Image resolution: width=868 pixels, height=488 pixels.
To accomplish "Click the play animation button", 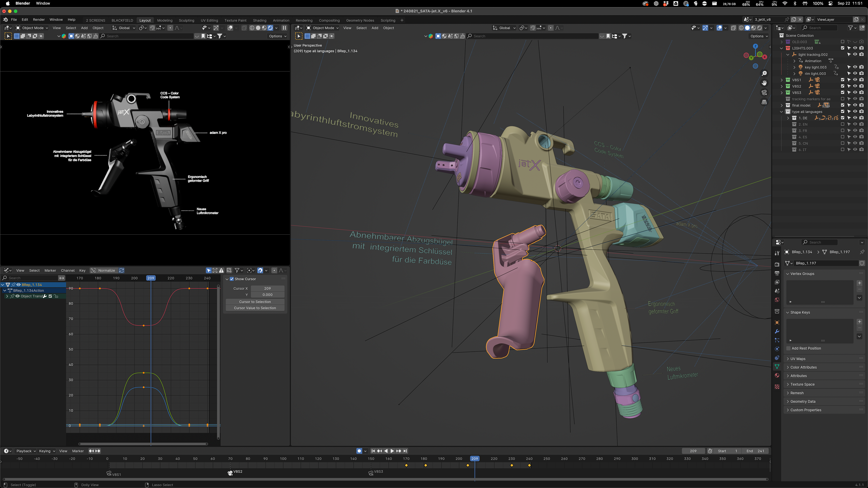I will 392,451.
